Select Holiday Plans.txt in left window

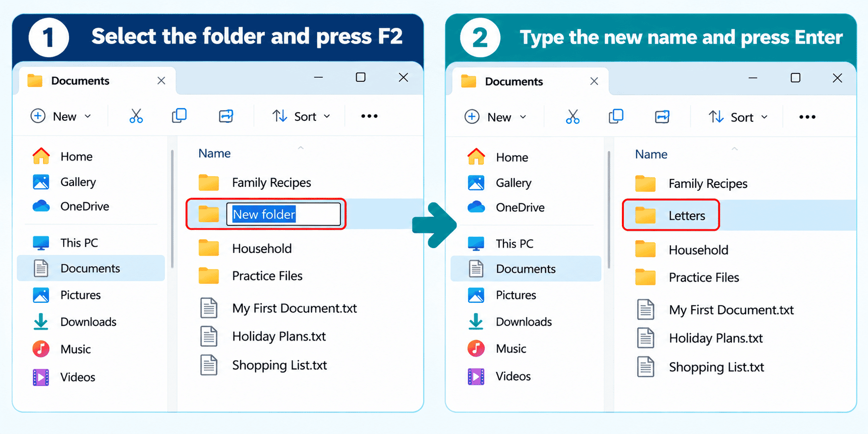click(263, 337)
